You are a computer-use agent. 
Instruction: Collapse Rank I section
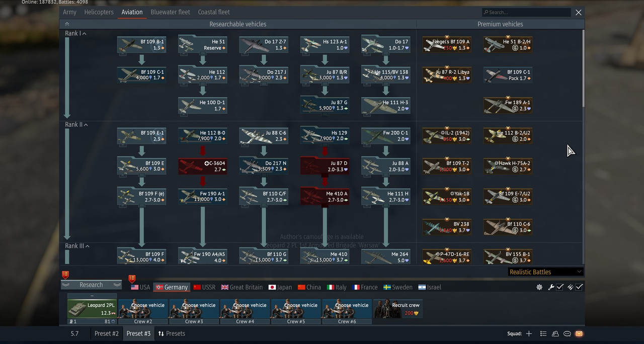point(84,34)
